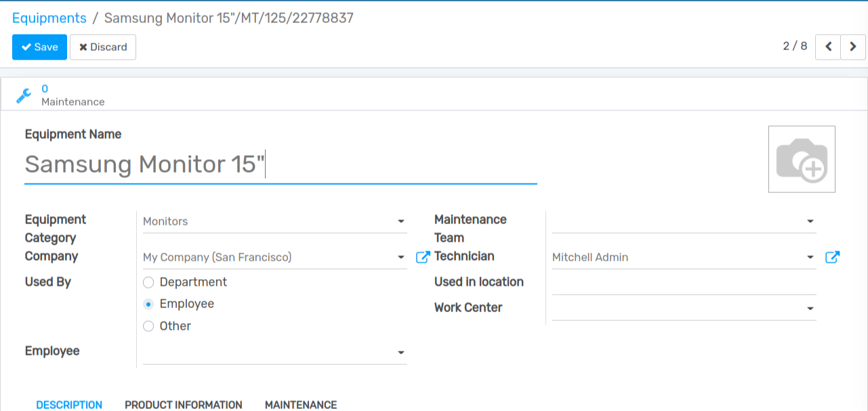Switch to the Maintenance tab
This screenshot has height=411, width=868.
[x=300, y=405]
